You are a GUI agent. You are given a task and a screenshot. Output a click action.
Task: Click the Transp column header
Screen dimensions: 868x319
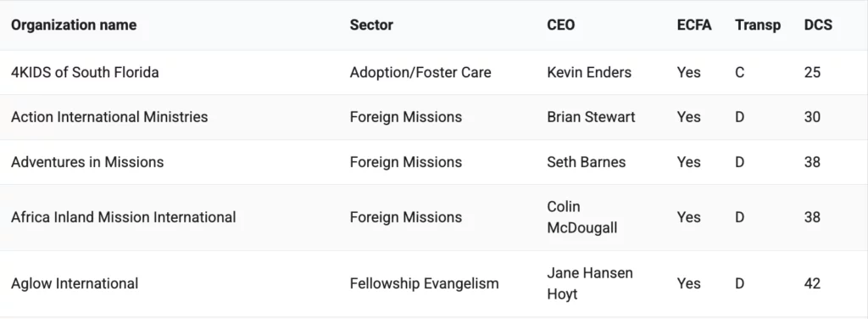click(758, 25)
